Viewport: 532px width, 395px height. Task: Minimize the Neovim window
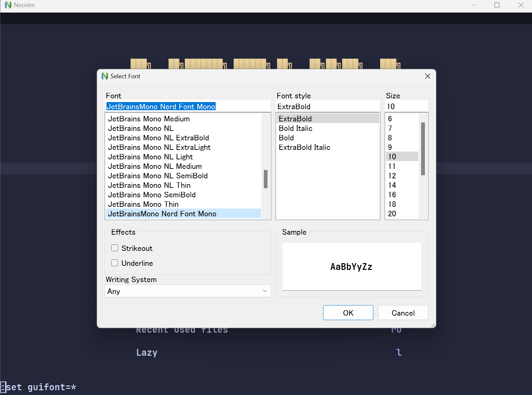474,5
